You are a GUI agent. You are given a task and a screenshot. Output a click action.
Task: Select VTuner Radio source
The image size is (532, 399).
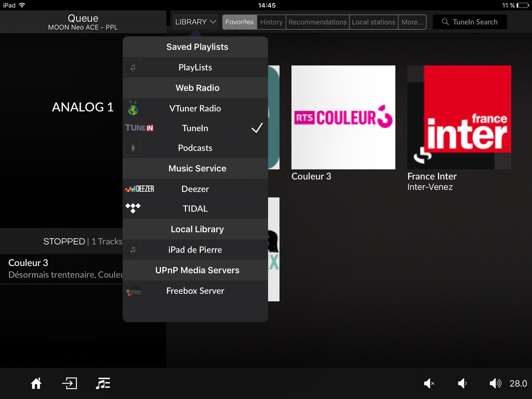click(x=195, y=108)
